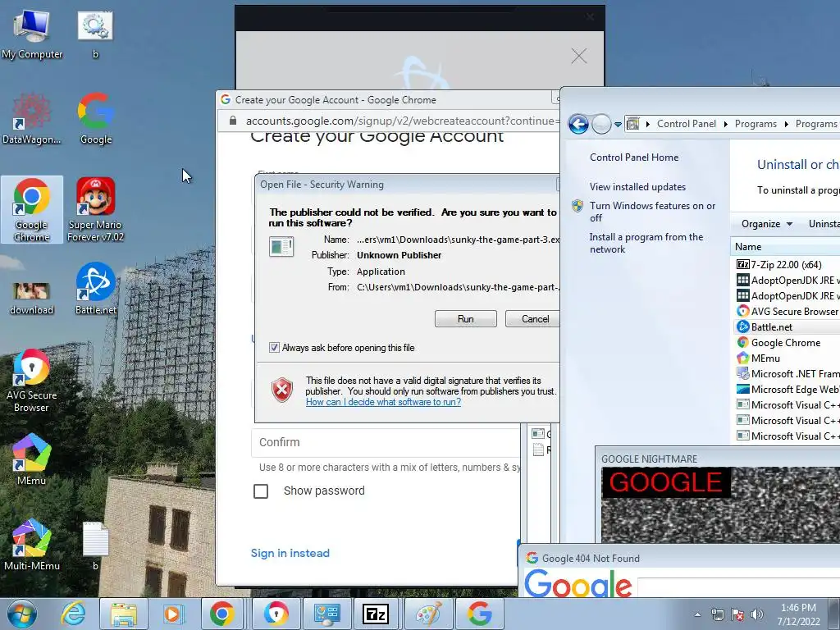Viewport: 840px width, 630px height.
Task: Open the download image file on desktop
Action: [x=32, y=298]
